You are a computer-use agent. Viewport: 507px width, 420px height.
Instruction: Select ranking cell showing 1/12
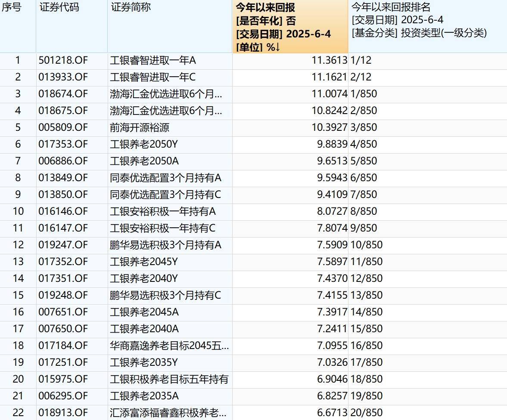361,60
